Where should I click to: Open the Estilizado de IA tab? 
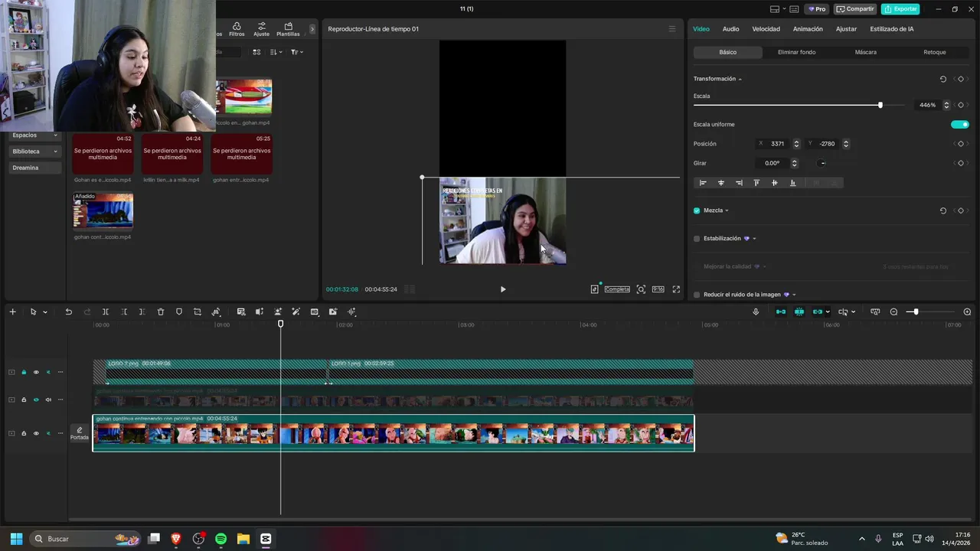point(892,29)
